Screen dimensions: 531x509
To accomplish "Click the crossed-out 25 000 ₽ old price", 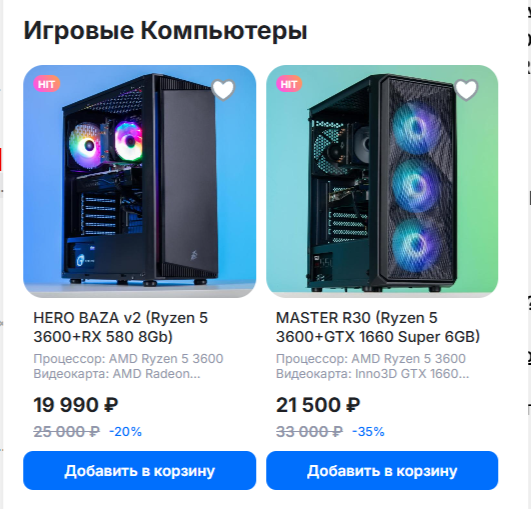I will (67, 432).
